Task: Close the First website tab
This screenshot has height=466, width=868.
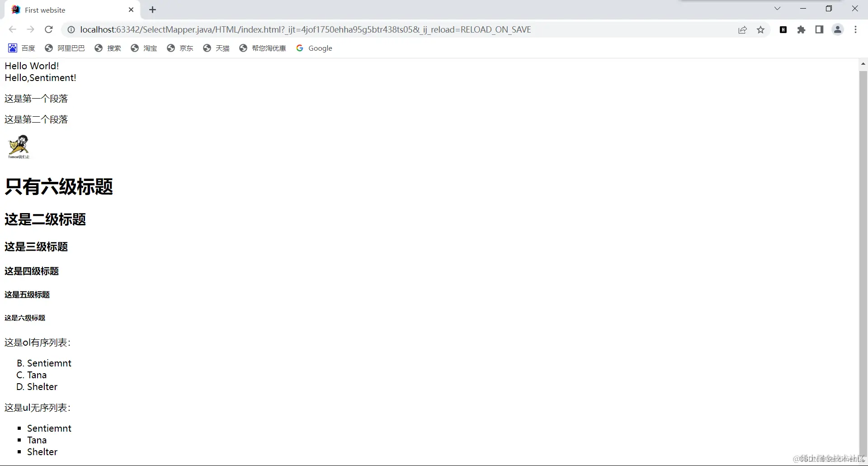Action: 131,10
